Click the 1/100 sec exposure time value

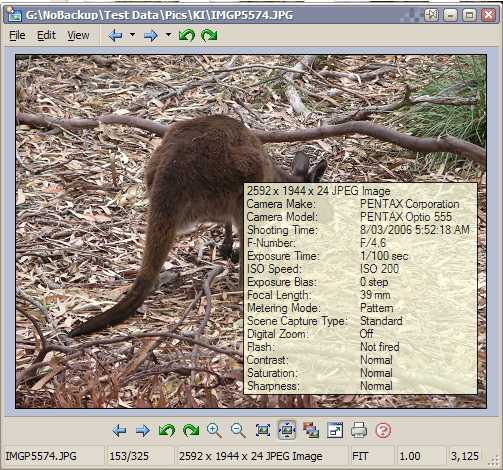pyautogui.click(x=384, y=256)
